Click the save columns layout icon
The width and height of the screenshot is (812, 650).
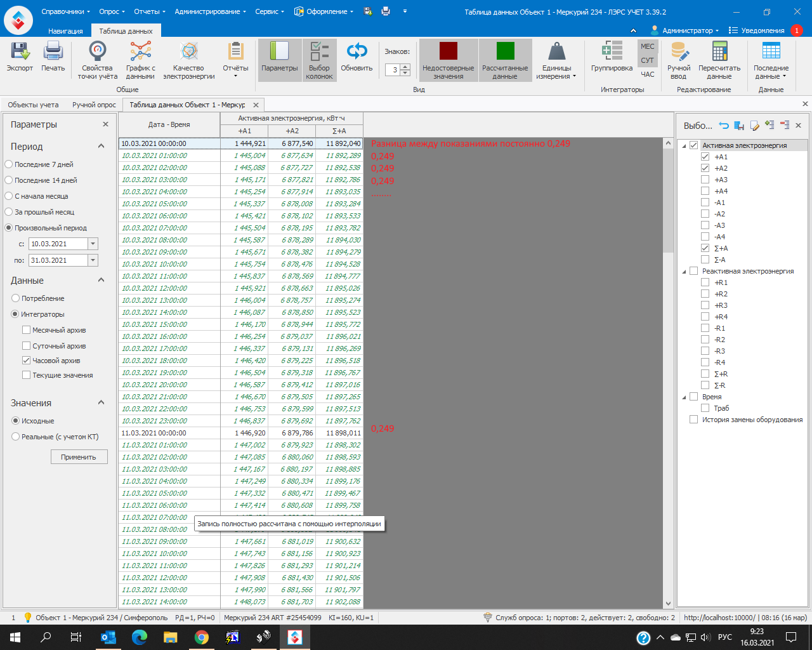coord(739,125)
